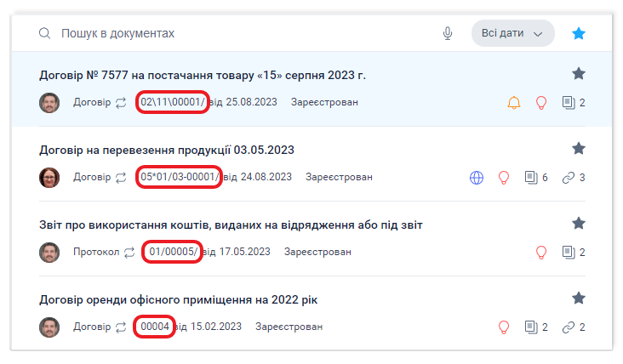623x364 pixels.
Task: Open "Договір на перевезення продукції 03.05.2023" document
Action: coord(167,150)
